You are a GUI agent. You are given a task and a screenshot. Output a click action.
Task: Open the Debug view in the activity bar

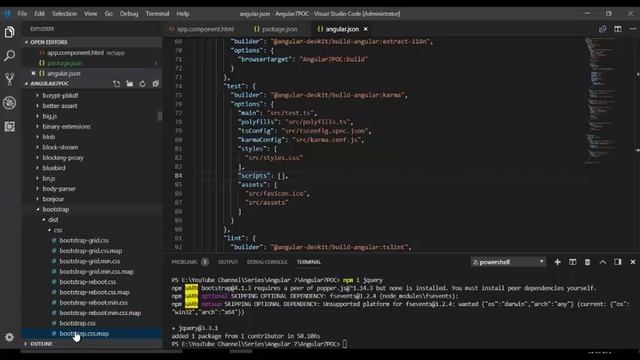pos(9,103)
